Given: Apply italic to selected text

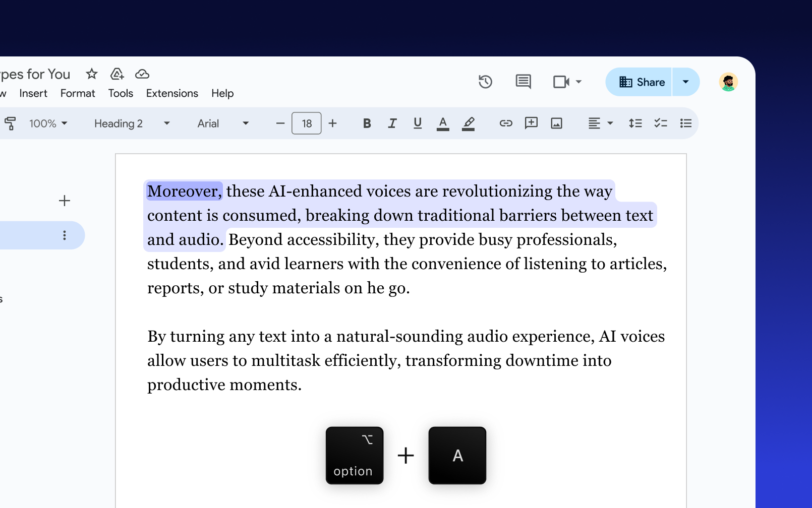Looking at the screenshot, I should pyautogui.click(x=392, y=123).
